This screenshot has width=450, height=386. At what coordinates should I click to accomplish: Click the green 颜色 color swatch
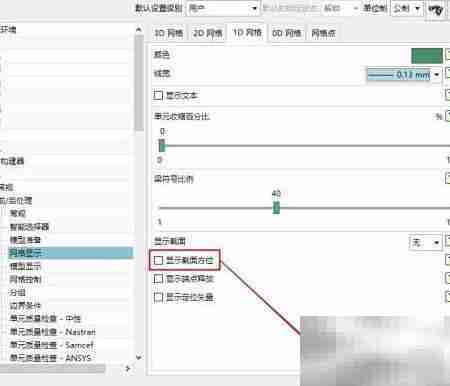427,55
